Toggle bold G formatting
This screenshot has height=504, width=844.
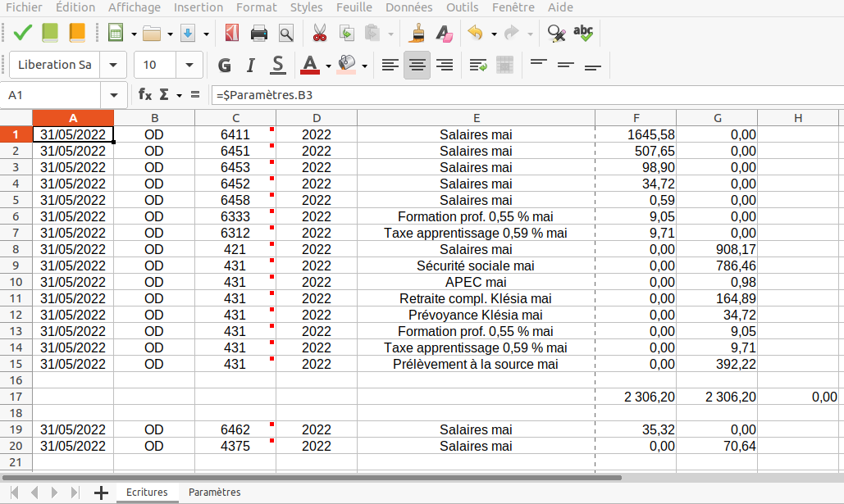pyautogui.click(x=224, y=65)
